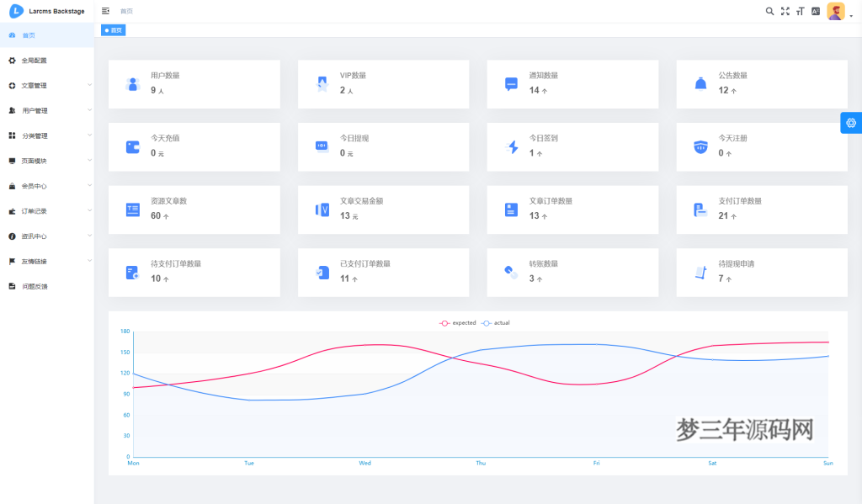Toggle the expected series in chart legend
862x504 pixels.
[x=457, y=323]
